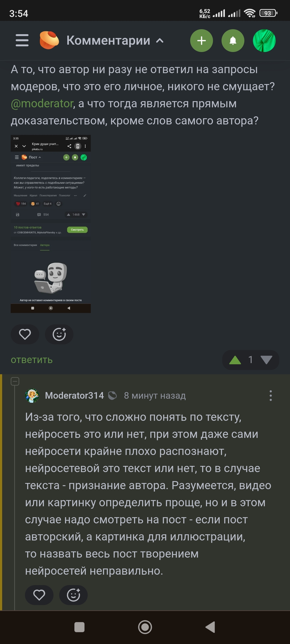Viewport: 290px width, 644px height.
Task: Like Moderator314 comment with heart
Action: pyautogui.click(x=39, y=595)
